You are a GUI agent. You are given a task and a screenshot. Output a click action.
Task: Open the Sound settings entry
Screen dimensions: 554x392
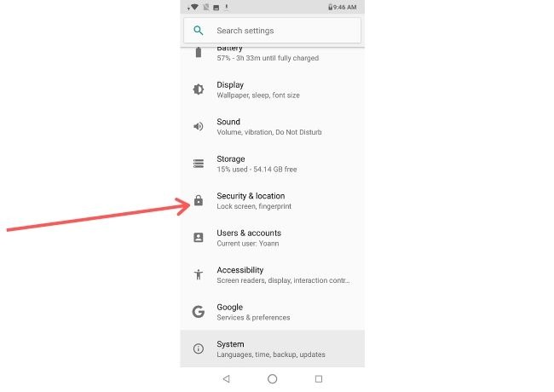coord(273,126)
